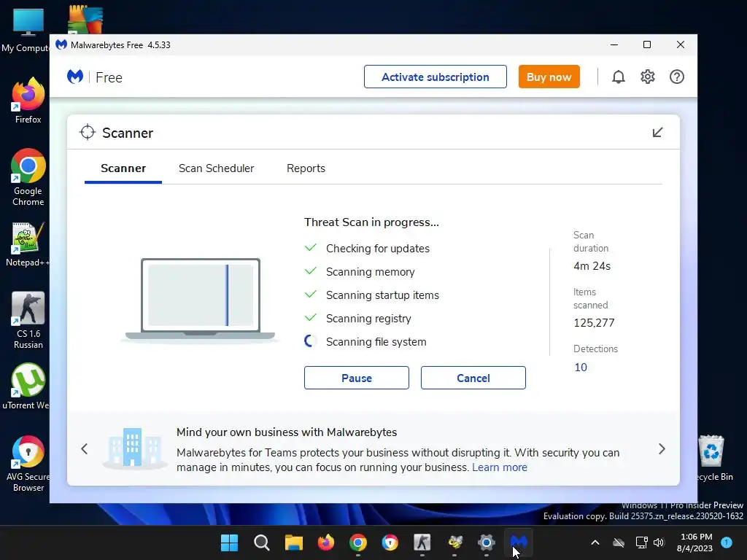Open the Notepad++ desktop shortcut
Screen dimensions: 747x560
[x=28, y=245]
